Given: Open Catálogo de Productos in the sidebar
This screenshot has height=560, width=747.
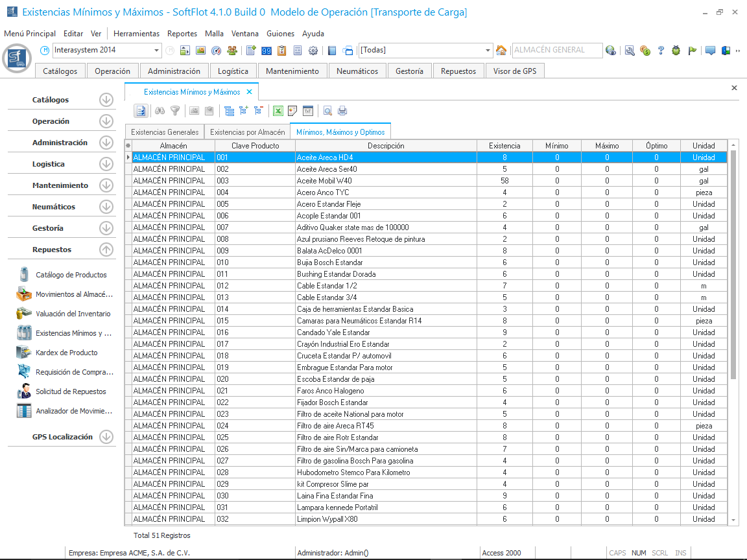Looking at the screenshot, I should (x=71, y=275).
